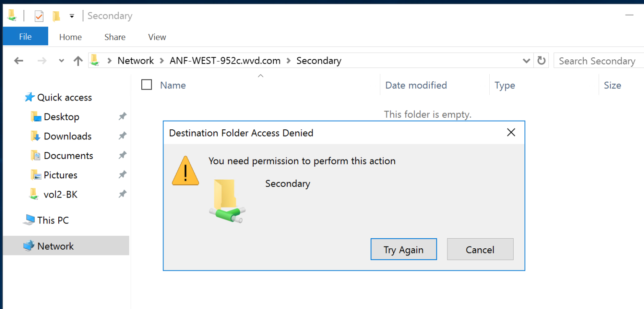Screen dimensions: 644x309
Task: Unpin Desktop from Quick access
Action: pyautogui.click(x=122, y=116)
